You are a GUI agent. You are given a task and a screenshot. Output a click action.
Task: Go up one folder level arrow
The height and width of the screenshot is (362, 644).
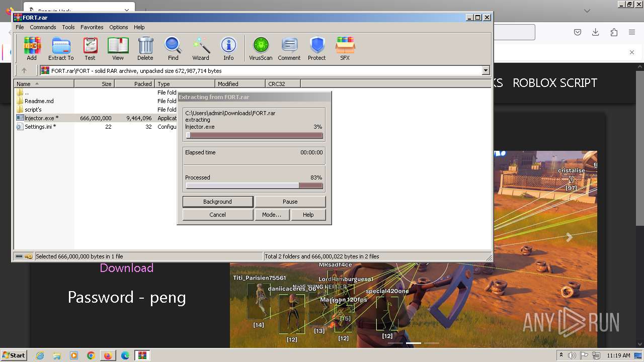pyautogui.click(x=24, y=70)
